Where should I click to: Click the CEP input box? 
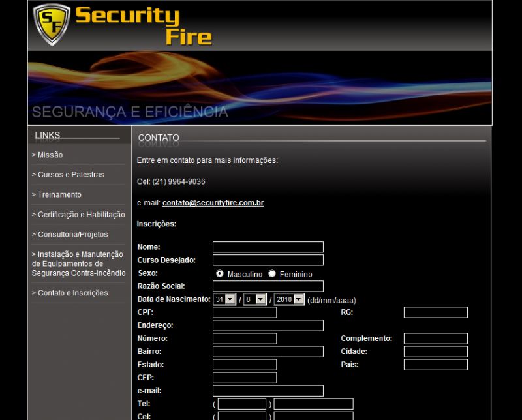coord(245,378)
